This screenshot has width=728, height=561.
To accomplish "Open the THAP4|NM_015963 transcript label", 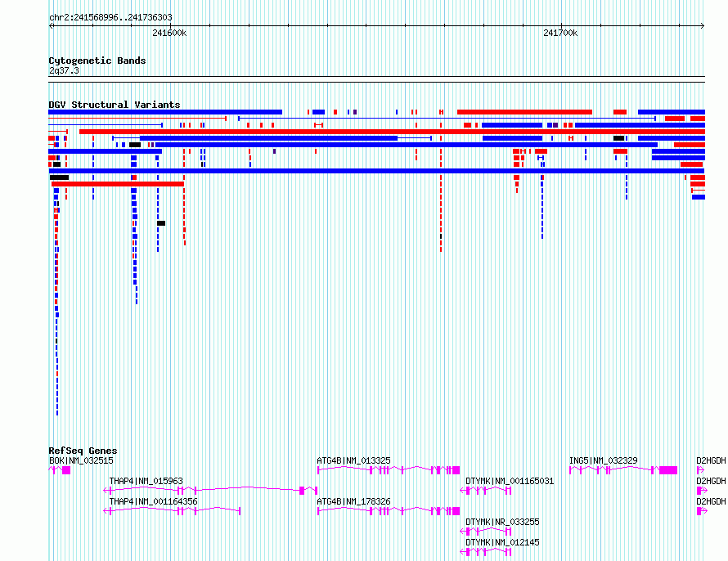I will pyautogui.click(x=146, y=481).
